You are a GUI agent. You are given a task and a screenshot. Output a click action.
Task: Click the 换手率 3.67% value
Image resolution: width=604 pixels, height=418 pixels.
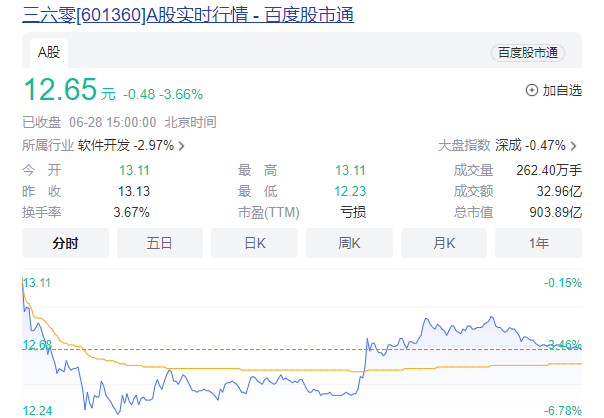[x=132, y=212]
